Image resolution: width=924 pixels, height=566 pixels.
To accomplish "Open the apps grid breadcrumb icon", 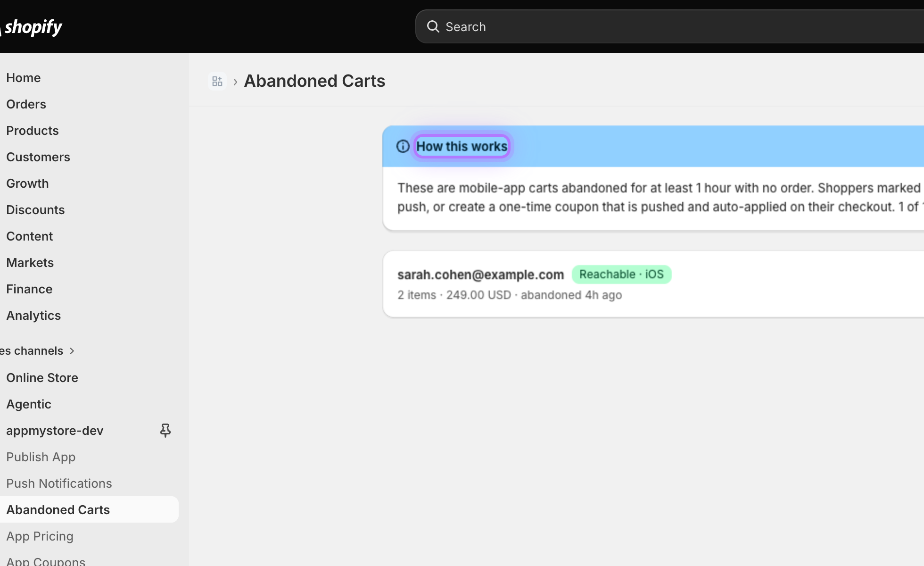I will coord(217,81).
